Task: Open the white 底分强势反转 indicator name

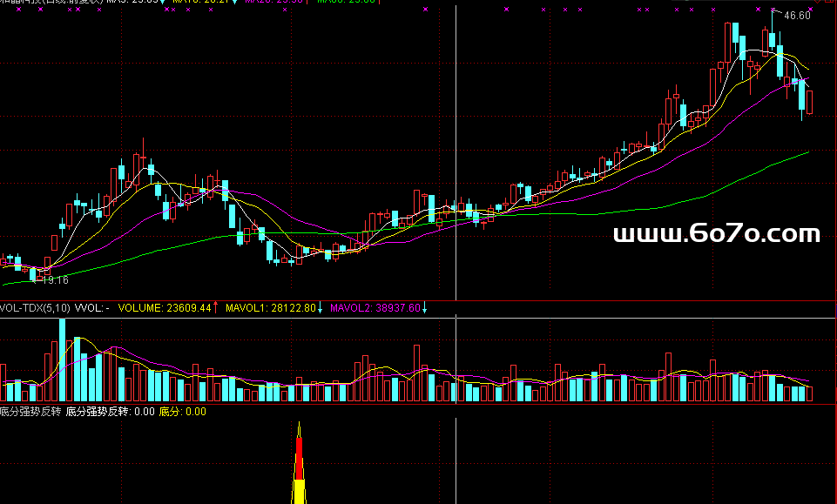Action: [30, 412]
